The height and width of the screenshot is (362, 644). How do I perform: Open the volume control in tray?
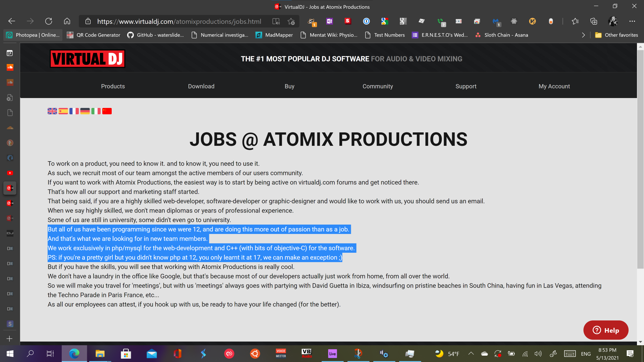click(538, 354)
